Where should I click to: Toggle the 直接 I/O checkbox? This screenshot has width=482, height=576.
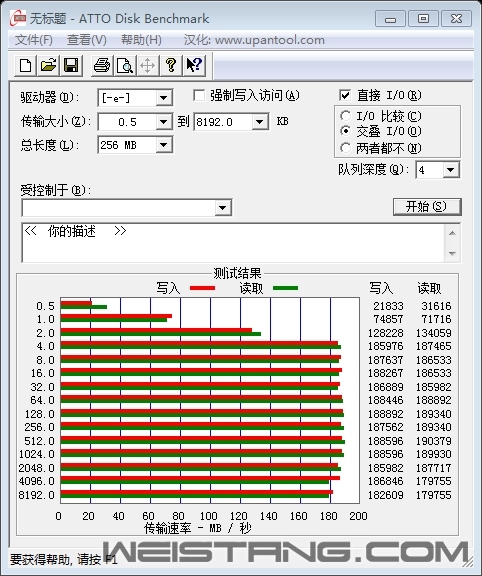[x=345, y=96]
